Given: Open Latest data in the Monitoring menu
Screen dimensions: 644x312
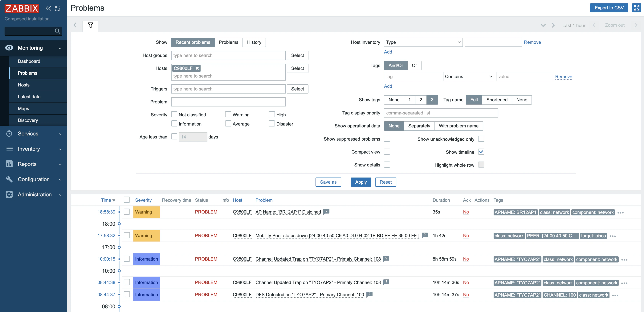Looking at the screenshot, I should coord(29,97).
